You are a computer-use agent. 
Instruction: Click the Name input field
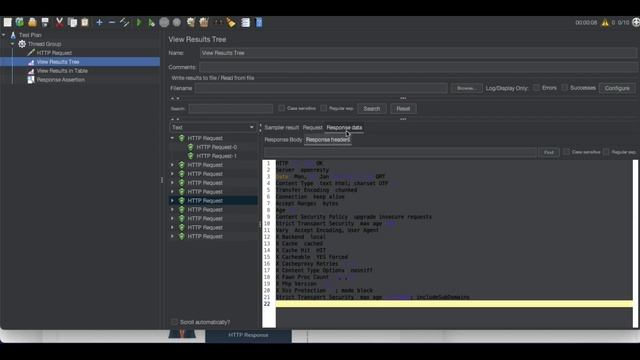(x=418, y=53)
